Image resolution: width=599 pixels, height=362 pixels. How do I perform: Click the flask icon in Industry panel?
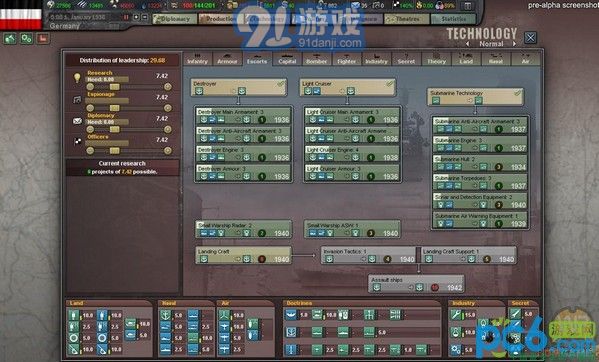pos(456,332)
